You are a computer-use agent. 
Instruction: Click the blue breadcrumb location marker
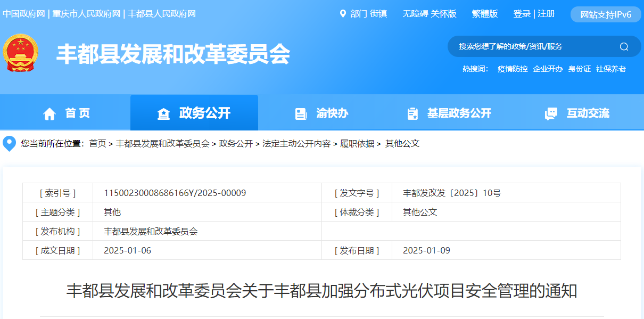point(10,143)
